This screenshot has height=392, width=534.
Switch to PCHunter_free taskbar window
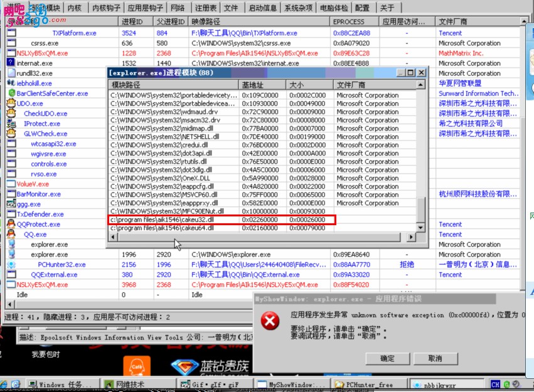[369, 384]
